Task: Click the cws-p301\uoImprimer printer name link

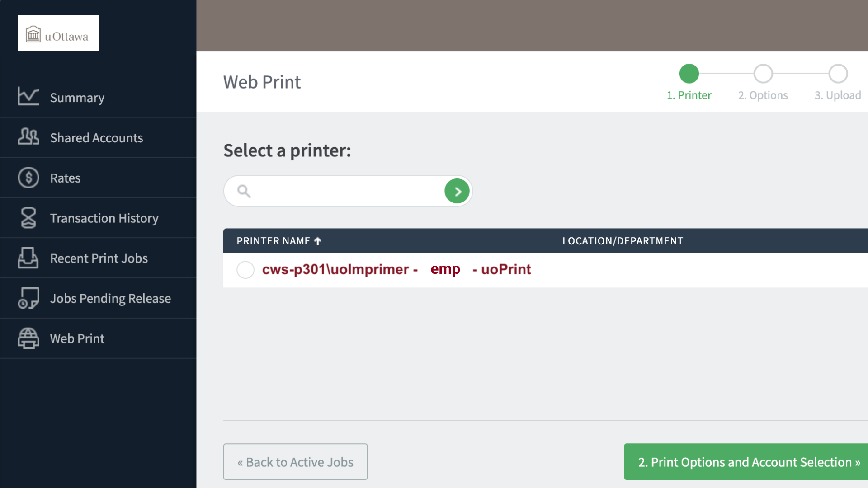Action: point(396,269)
